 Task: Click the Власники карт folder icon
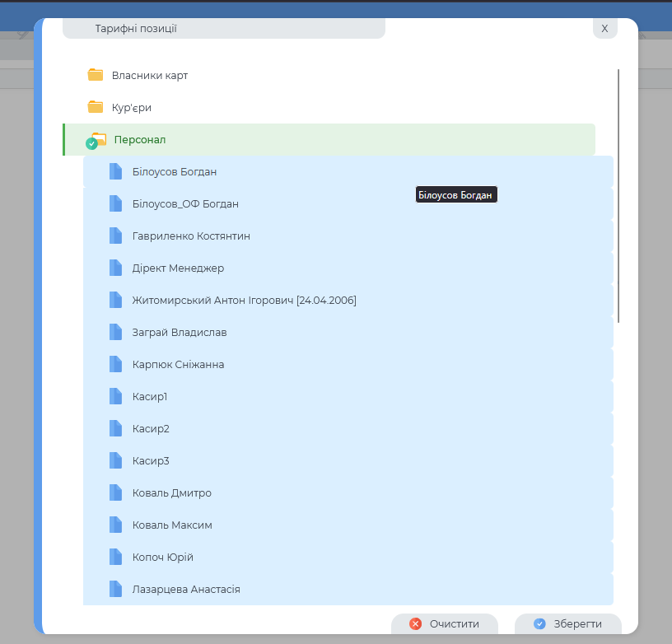pyautogui.click(x=96, y=75)
